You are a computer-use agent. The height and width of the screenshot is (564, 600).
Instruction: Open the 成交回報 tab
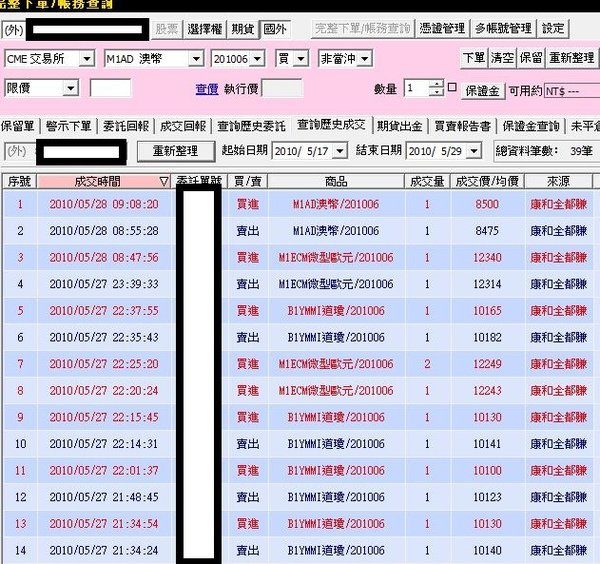(x=183, y=126)
